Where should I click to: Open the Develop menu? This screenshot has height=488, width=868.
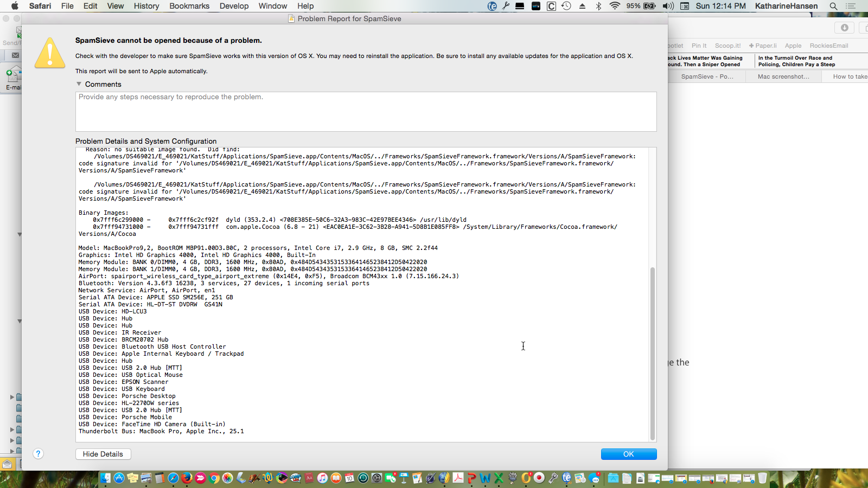tap(234, 6)
